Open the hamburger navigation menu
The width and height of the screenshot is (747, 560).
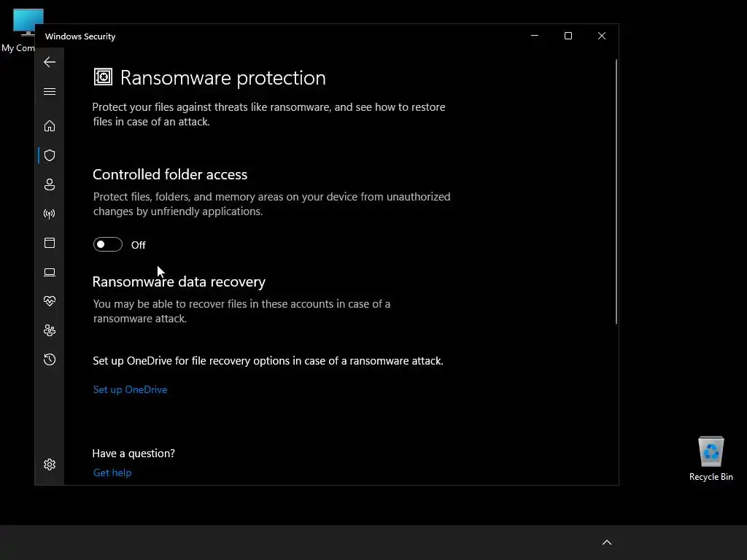[x=50, y=92]
